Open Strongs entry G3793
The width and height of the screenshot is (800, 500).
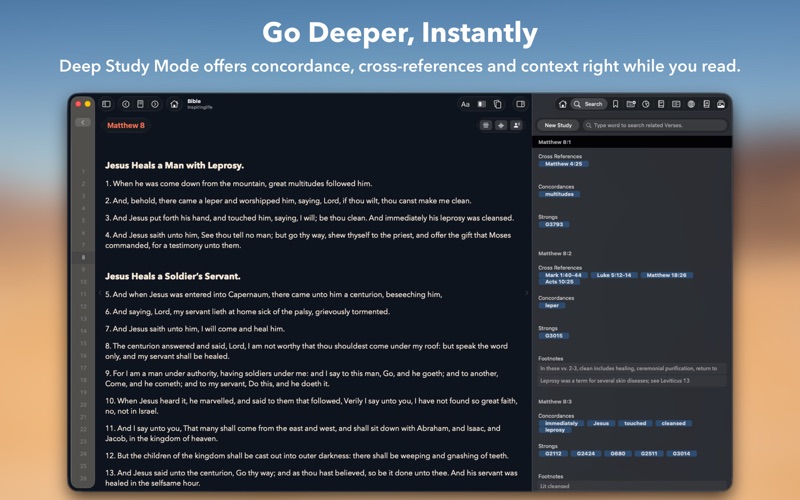coord(554,224)
